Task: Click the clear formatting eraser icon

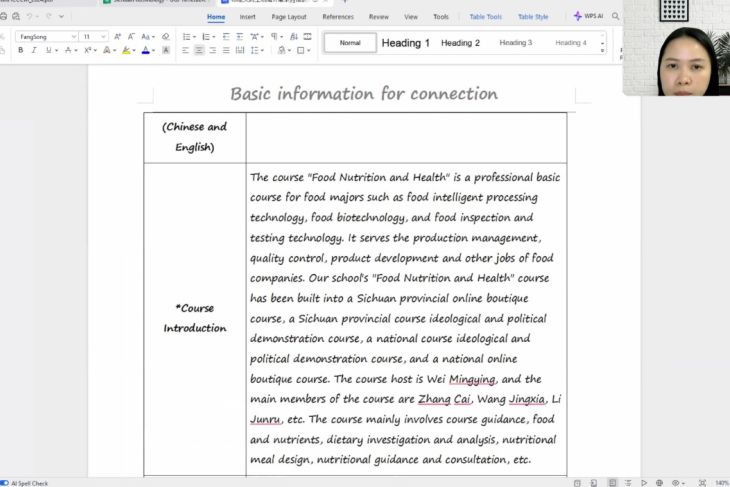Action: [x=166, y=37]
